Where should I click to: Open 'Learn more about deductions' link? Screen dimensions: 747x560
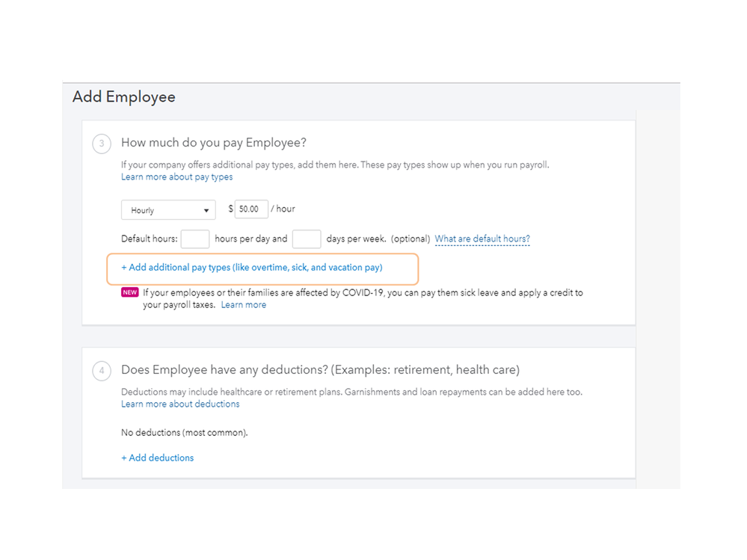180,404
